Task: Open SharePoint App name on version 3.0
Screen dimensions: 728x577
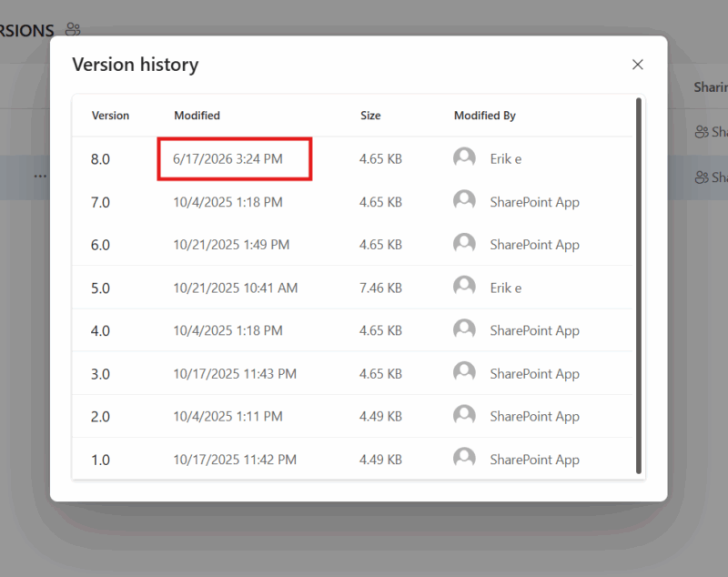Action: coord(535,374)
